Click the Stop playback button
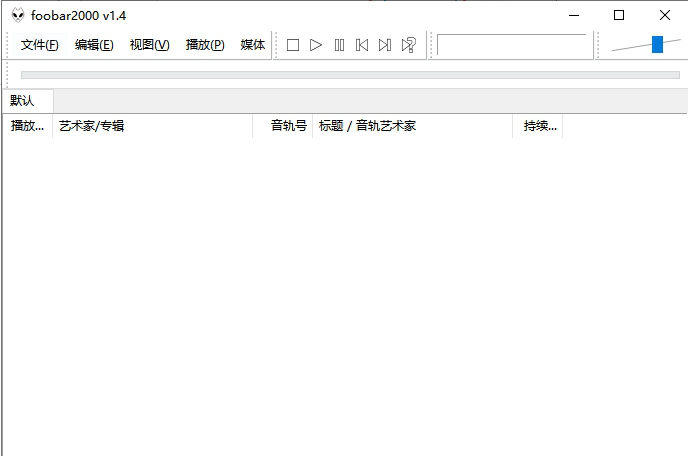Viewport: 688px width, 474px height. pyautogui.click(x=293, y=45)
